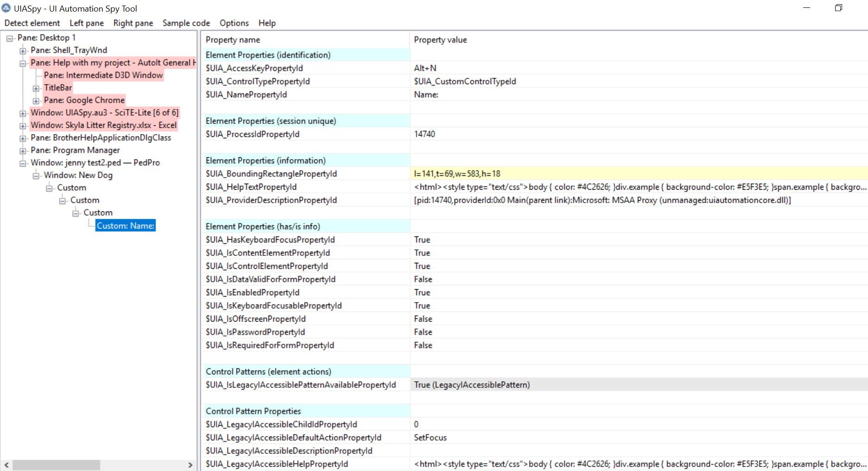Viewport: 868px width, 471px height.
Task: Open the Options menu
Action: [234, 23]
